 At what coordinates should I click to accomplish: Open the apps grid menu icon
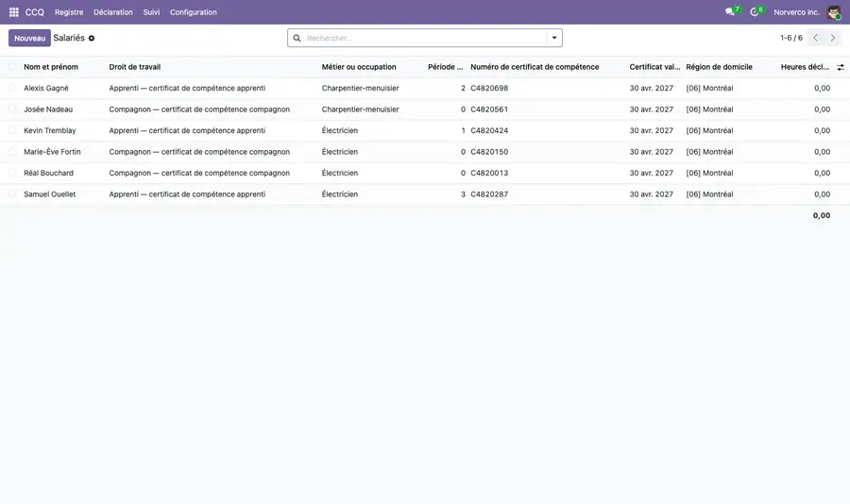[x=14, y=12]
